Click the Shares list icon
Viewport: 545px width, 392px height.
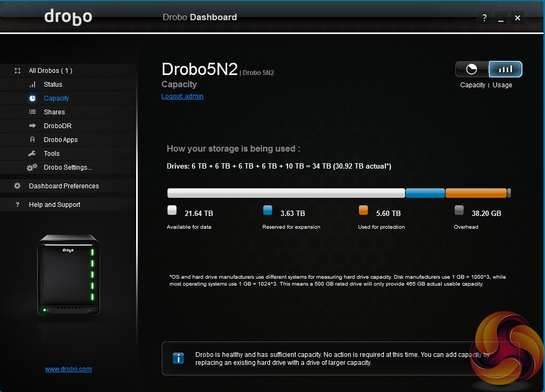(x=32, y=112)
